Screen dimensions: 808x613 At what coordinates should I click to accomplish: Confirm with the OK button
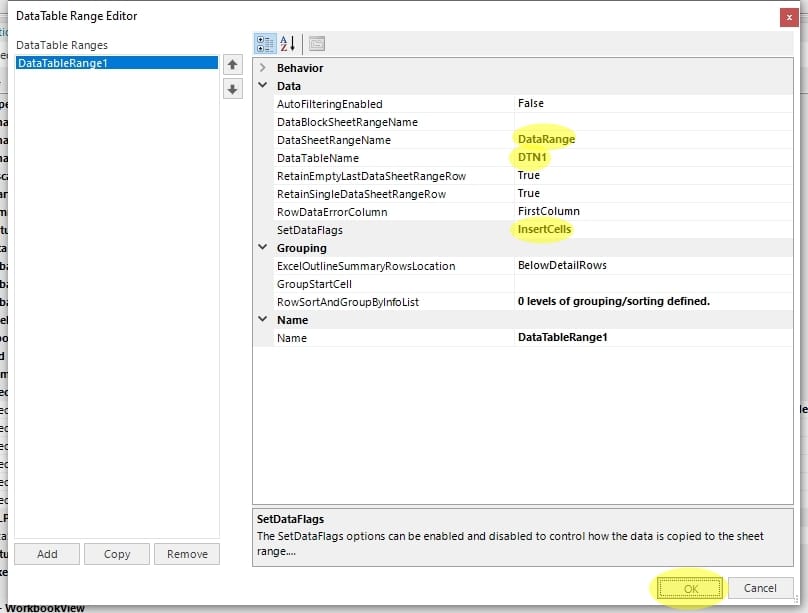coord(691,588)
